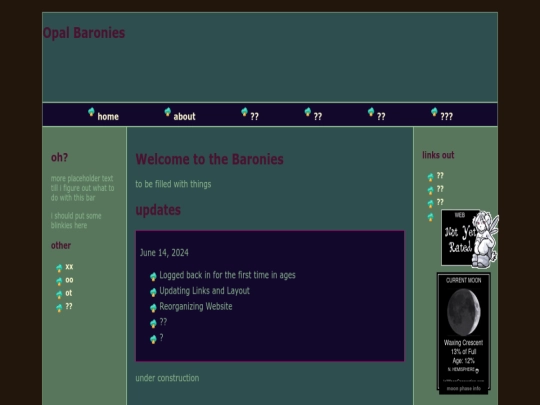Click the 'oh?' sidebar heading
Viewport: 540px width, 405px height.
[x=59, y=157]
